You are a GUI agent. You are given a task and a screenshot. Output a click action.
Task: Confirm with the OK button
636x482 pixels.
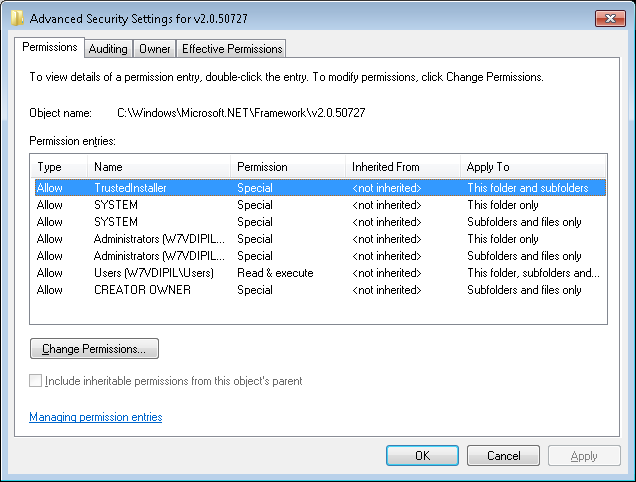pyautogui.click(x=422, y=456)
